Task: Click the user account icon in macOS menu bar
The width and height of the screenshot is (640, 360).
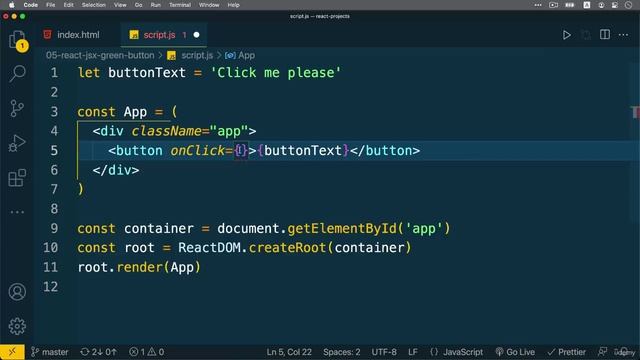Action: [601, 5]
